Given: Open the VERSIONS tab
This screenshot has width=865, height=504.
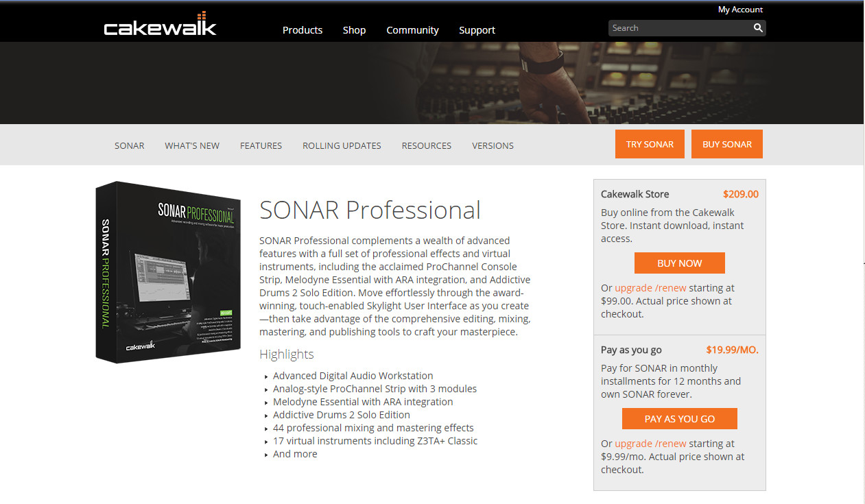Looking at the screenshot, I should click(493, 145).
